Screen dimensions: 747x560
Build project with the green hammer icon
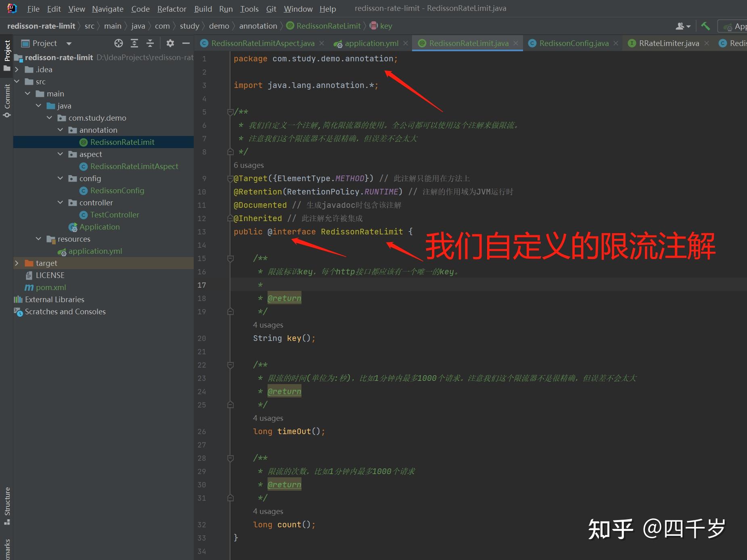[705, 25]
